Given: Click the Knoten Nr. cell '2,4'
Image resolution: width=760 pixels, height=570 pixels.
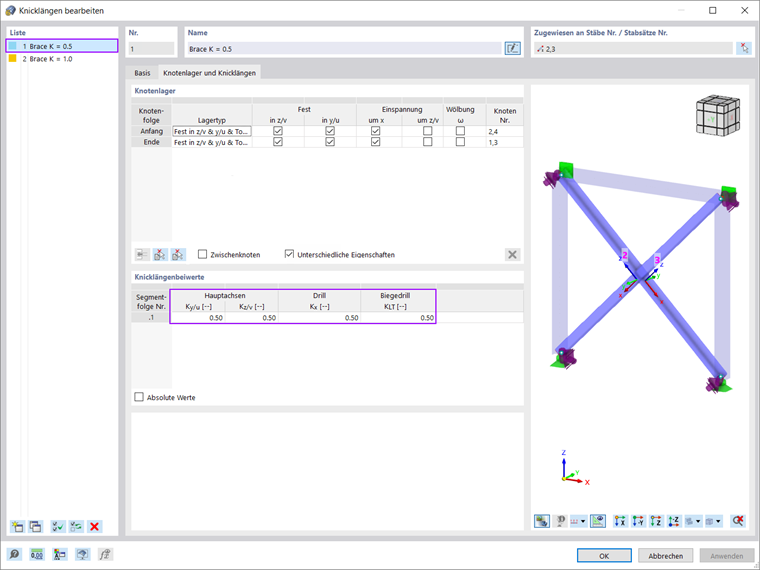Looking at the screenshot, I should pyautogui.click(x=505, y=131).
